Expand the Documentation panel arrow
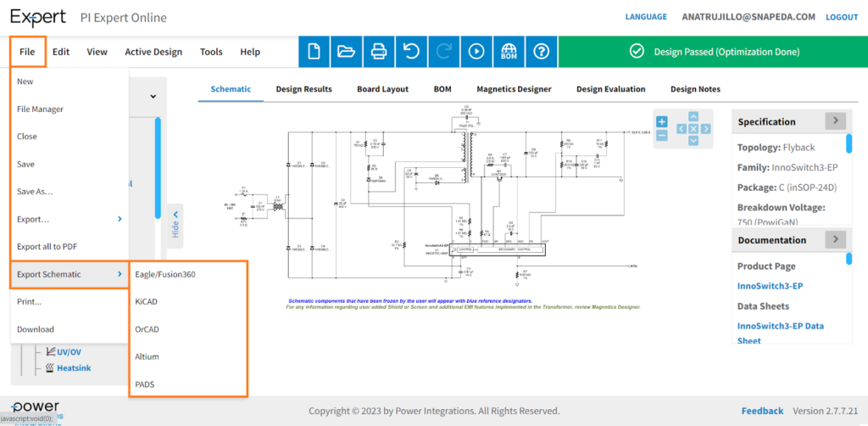Image resolution: width=868 pixels, height=426 pixels. 835,240
